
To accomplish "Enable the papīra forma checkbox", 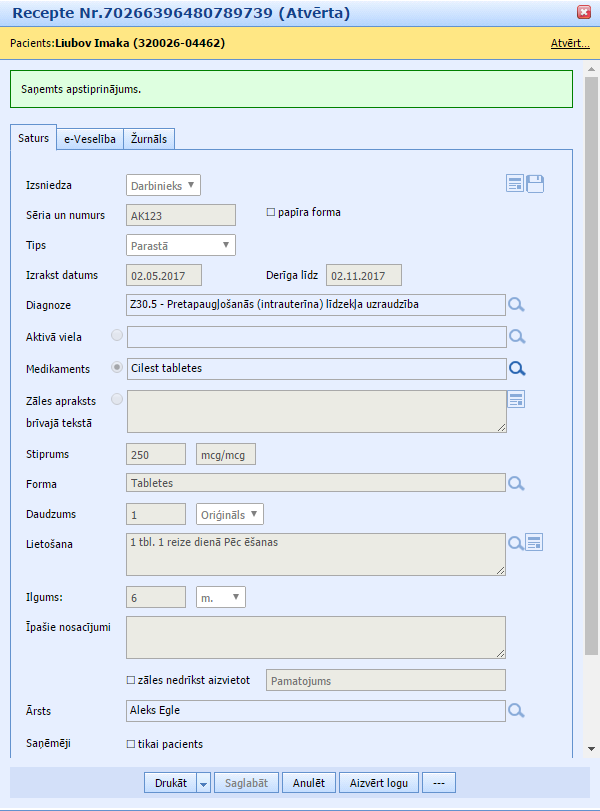I will (271, 212).
